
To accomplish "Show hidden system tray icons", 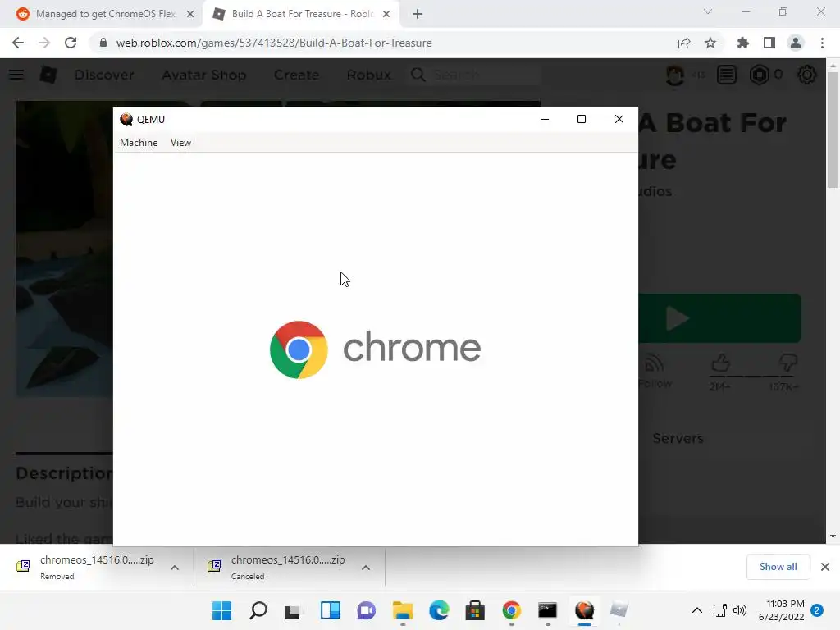I will [697, 610].
